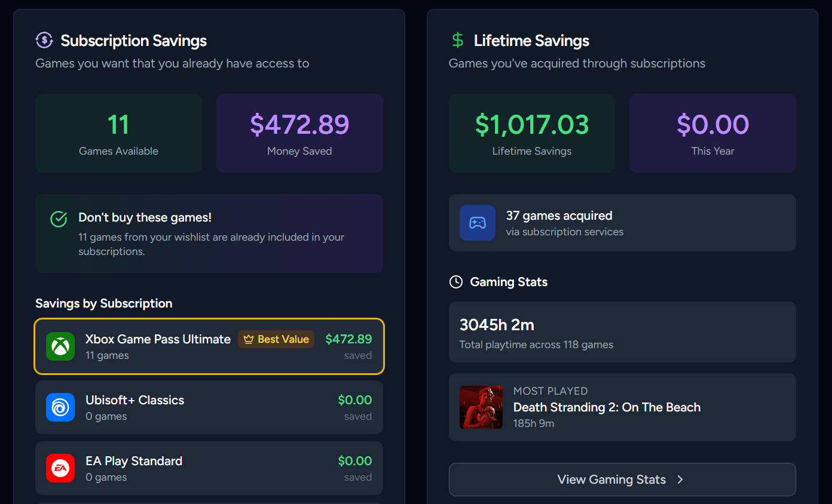Click the 3045h 2m total playtime card
Viewport: 832px width, 504px height.
coord(622,332)
